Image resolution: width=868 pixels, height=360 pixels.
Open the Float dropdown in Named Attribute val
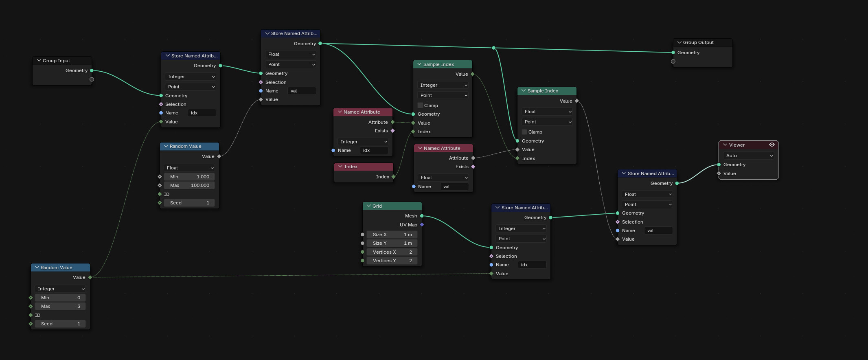[443, 178]
